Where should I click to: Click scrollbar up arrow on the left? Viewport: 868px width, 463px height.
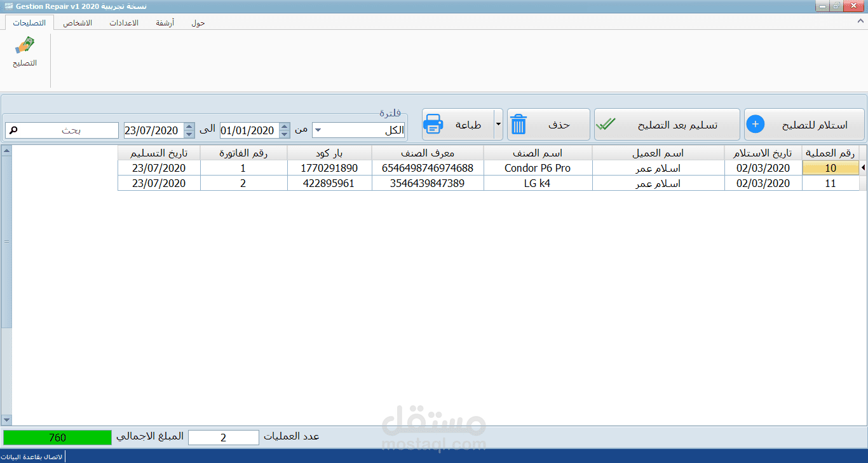click(x=6, y=151)
